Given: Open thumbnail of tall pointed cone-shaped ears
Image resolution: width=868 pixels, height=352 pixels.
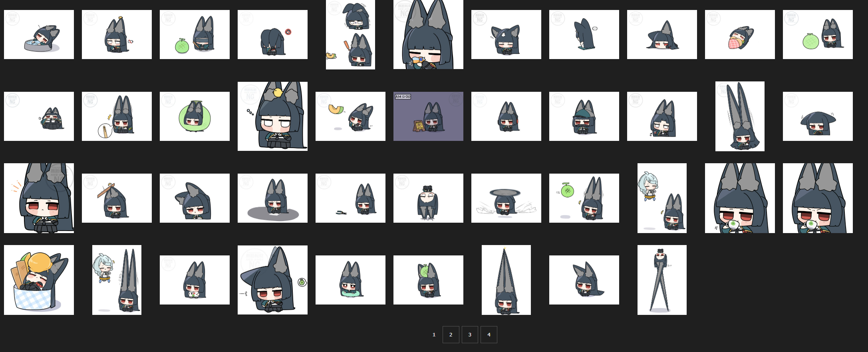Looking at the screenshot, I should [x=506, y=280].
